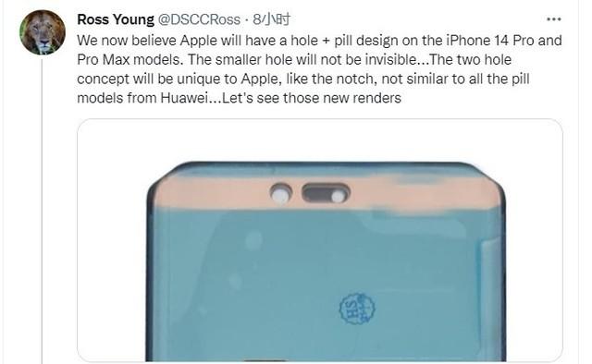Click the word Apple in the first line
This screenshot has width=592, height=364.
click(199, 41)
